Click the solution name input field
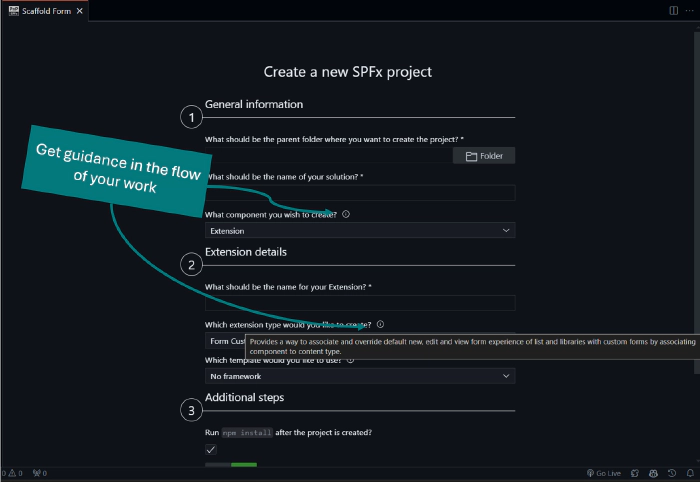The image size is (700, 482). [360, 193]
